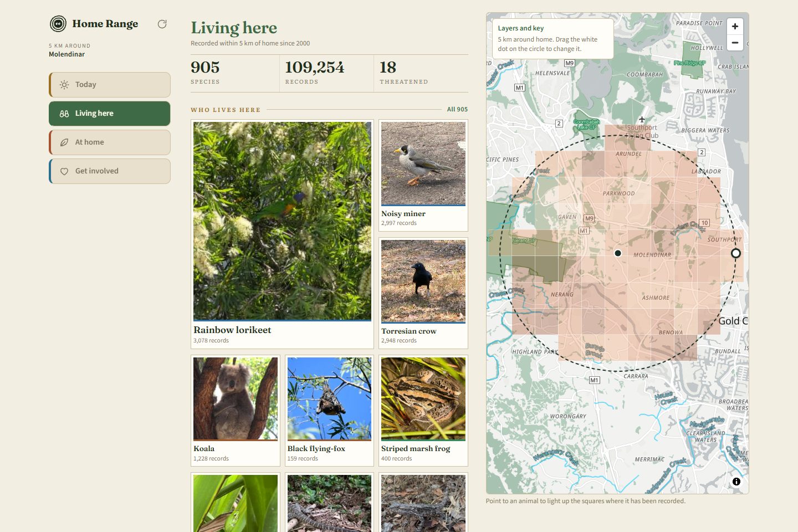Click the Black flying-fox name

point(316,448)
